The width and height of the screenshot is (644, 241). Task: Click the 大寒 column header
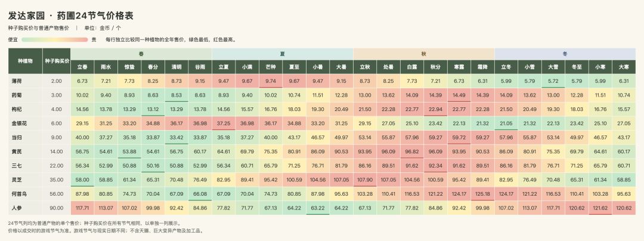tap(624, 67)
